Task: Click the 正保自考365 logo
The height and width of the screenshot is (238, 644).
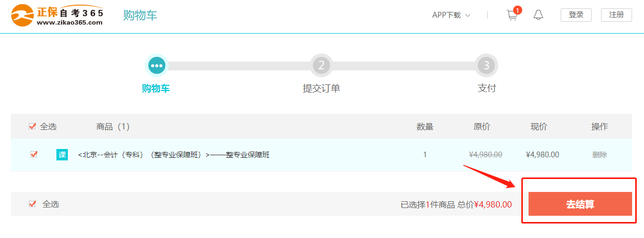Action: tap(57, 15)
